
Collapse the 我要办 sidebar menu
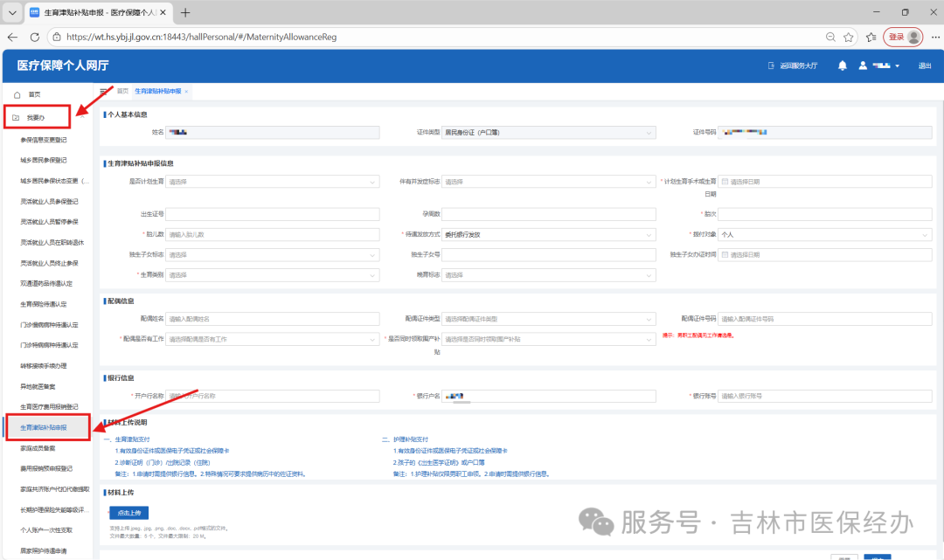click(38, 117)
